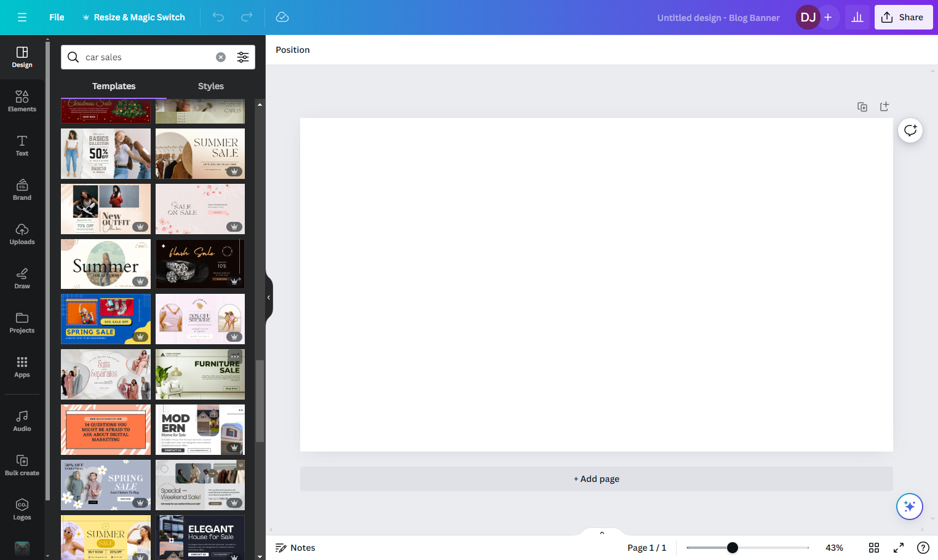Screen dimensions: 938x560
Task: Open the Bulk create panel
Action: [x=22, y=465]
